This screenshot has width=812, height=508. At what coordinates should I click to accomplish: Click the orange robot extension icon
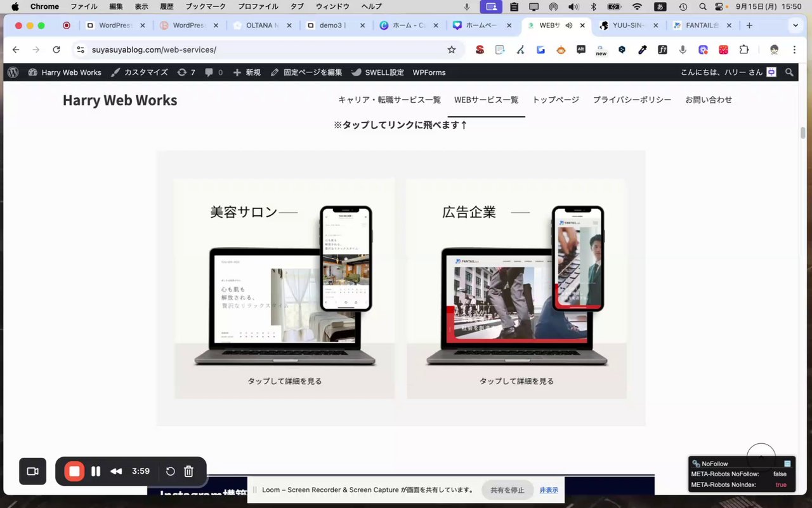[x=561, y=50]
